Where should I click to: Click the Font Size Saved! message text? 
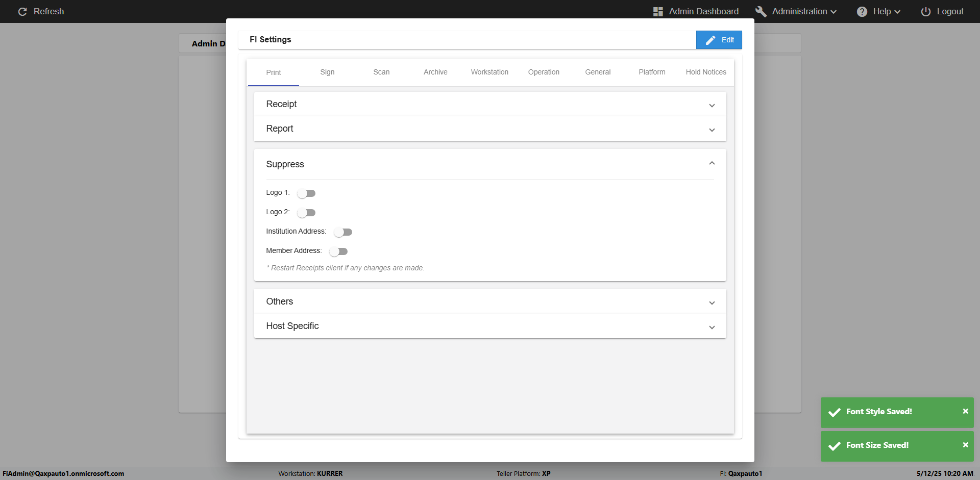click(x=877, y=445)
